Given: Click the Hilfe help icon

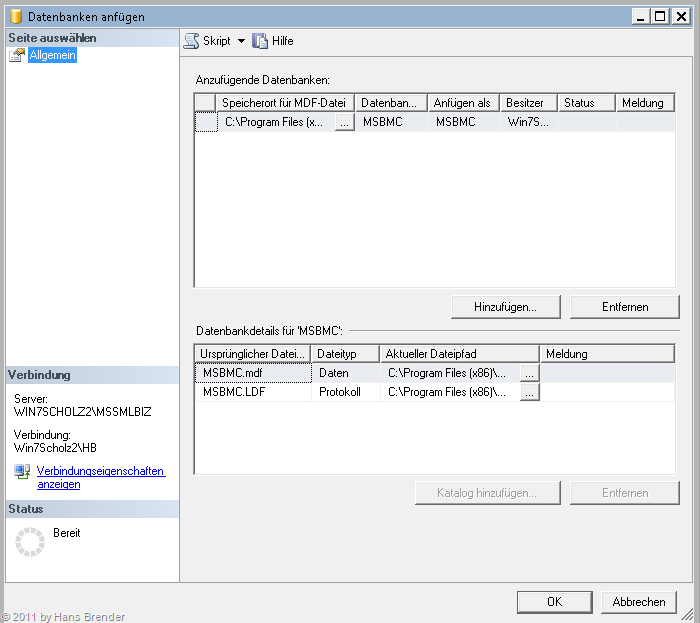Looking at the screenshot, I should pos(260,41).
